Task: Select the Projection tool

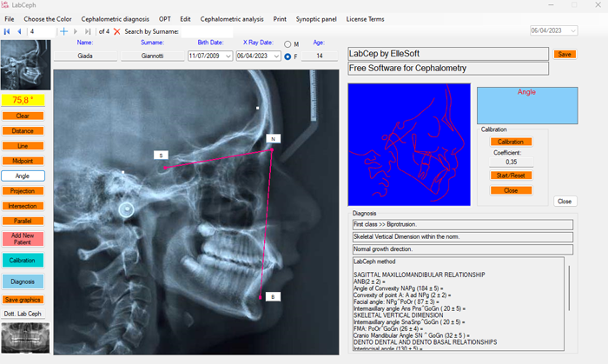Action: click(23, 191)
